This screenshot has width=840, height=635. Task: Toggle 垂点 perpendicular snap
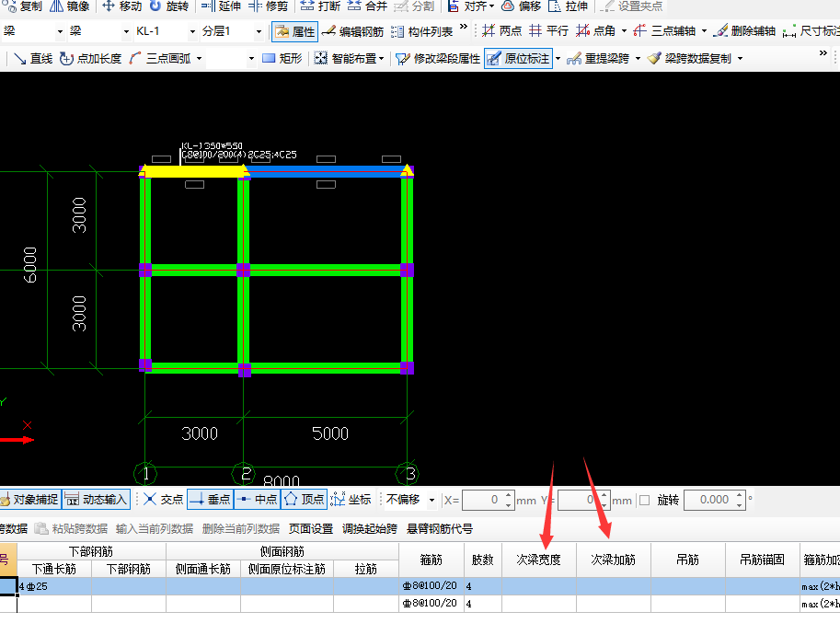coord(210,500)
